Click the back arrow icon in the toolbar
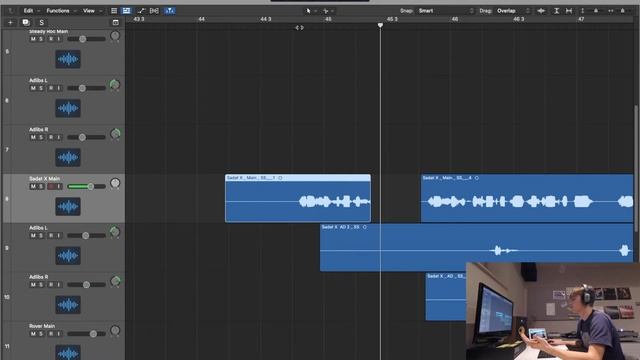Image resolution: width=640 pixels, height=360 pixels. (11, 11)
